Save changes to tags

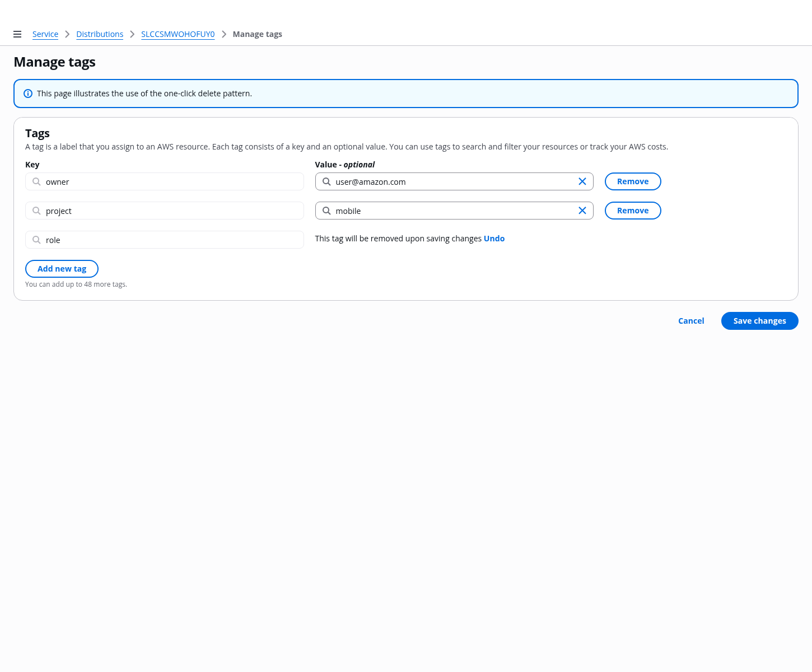click(759, 321)
